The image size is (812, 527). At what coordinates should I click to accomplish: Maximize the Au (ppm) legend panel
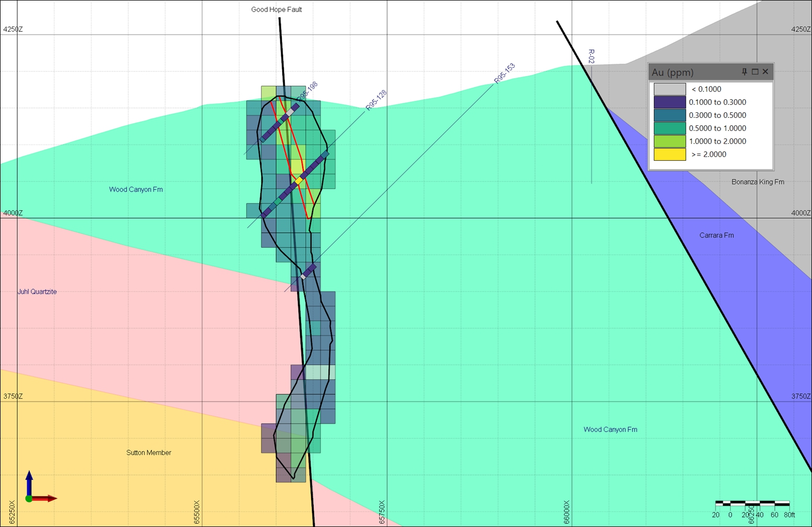pos(755,72)
